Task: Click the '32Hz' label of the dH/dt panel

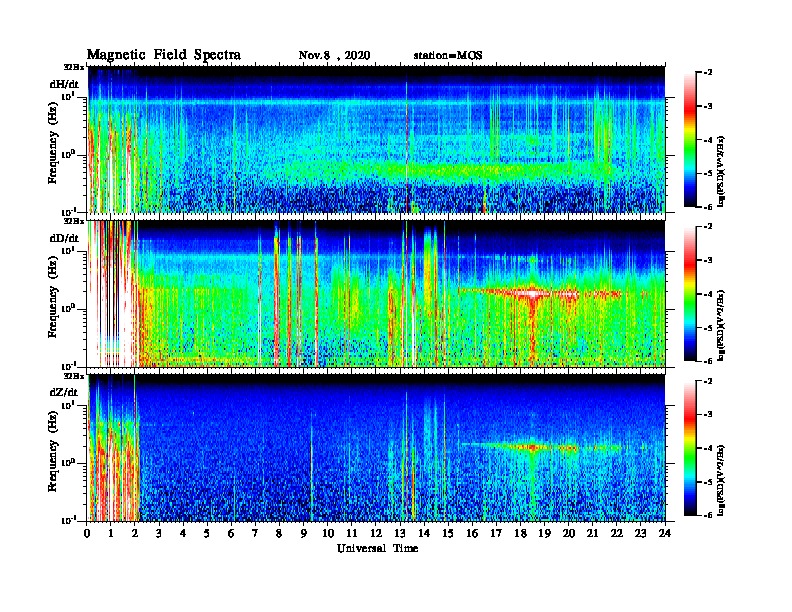Action: coord(74,67)
